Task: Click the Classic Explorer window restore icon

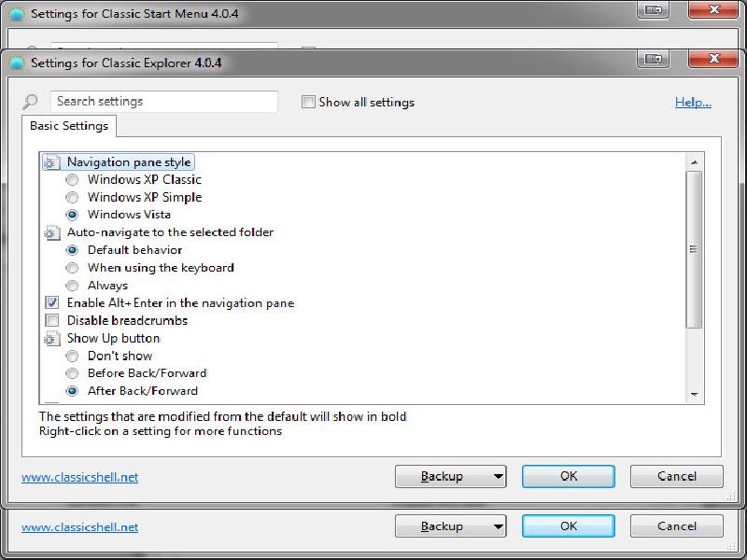Action: [x=653, y=59]
